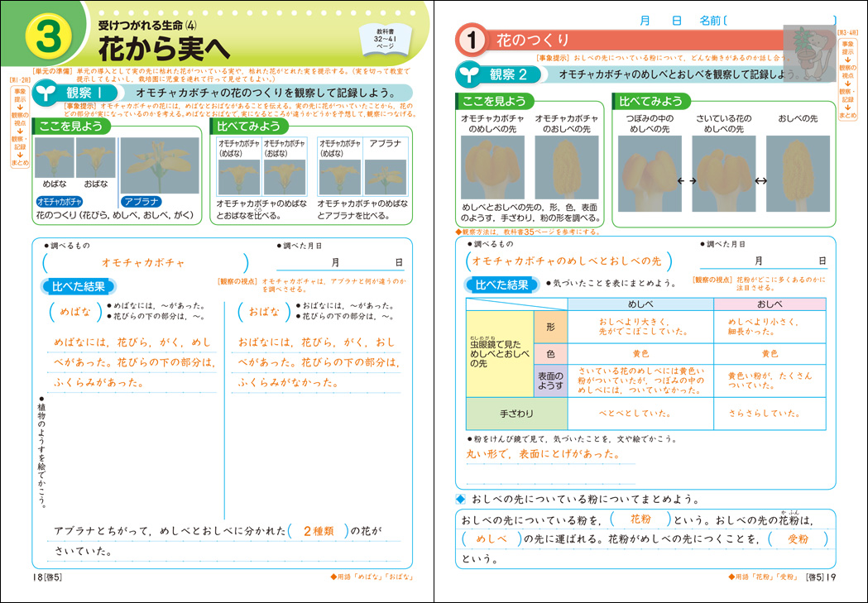The height and width of the screenshot is (603, 868).
Task: Click the 色 row label cell
Action: (550, 354)
